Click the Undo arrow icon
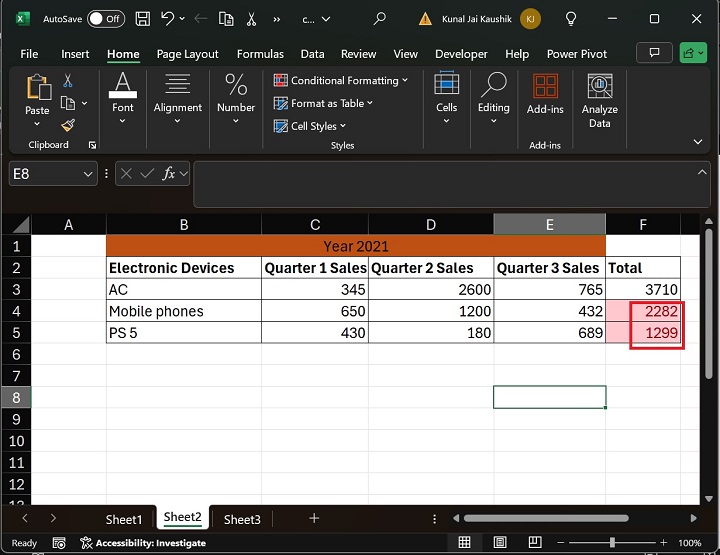This screenshot has height=555, width=720. pyautogui.click(x=167, y=19)
